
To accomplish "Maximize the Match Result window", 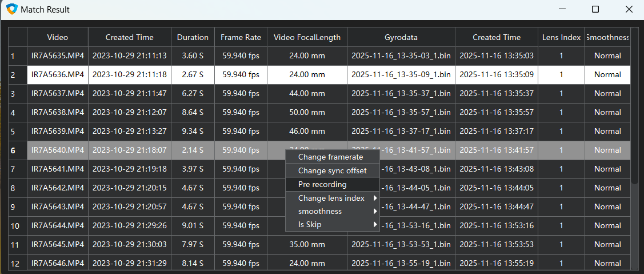I will [595, 10].
